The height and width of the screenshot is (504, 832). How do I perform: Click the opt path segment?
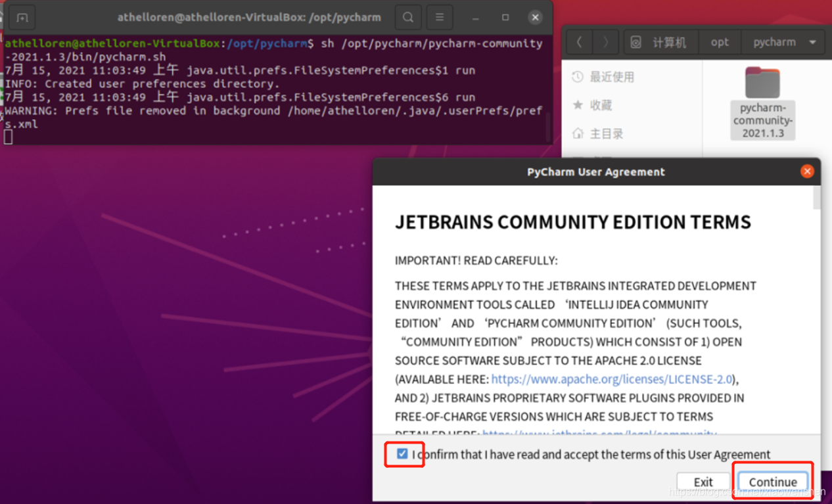720,42
